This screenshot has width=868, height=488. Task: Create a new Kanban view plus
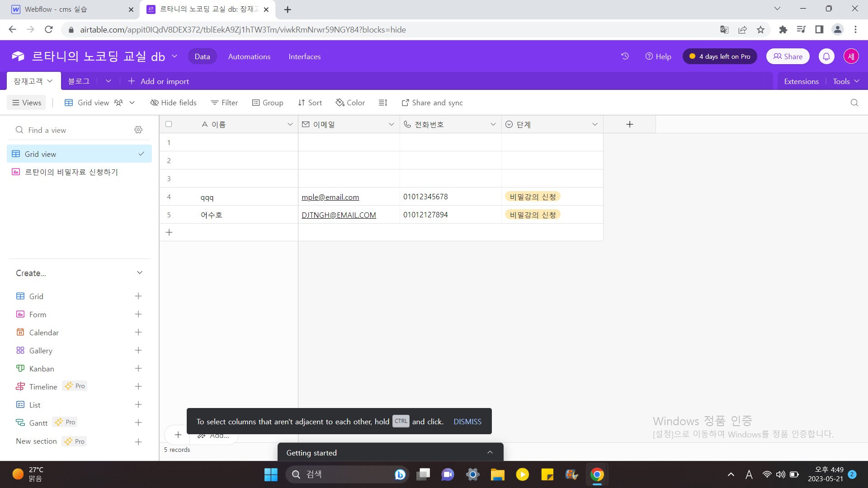coord(138,369)
